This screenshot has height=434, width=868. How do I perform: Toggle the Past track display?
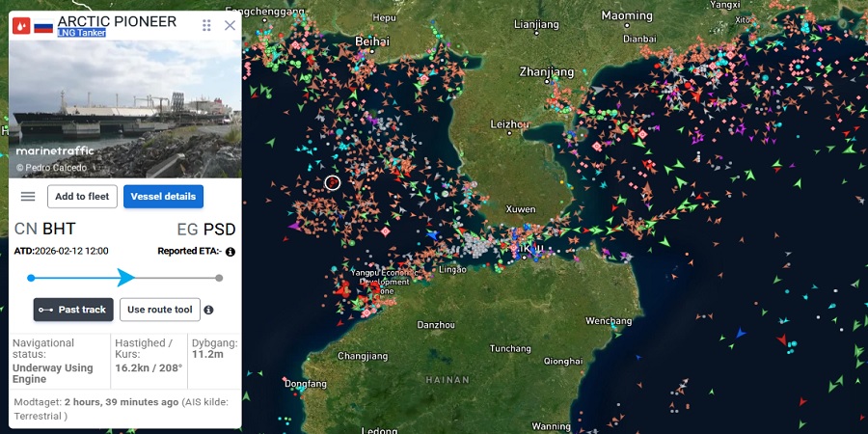(73, 310)
